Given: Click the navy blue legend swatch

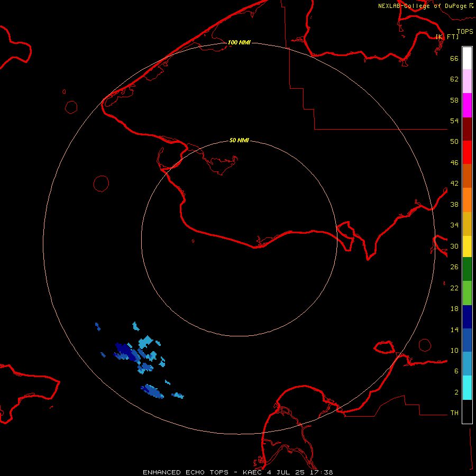Looking at the screenshot, I should pyautogui.click(x=467, y=317).
